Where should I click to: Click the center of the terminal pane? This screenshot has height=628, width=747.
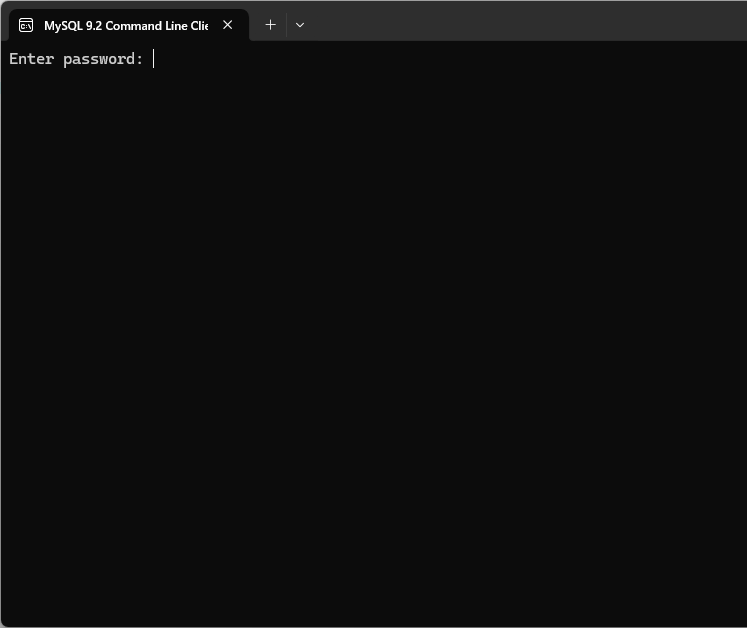[x=373, y=334]
